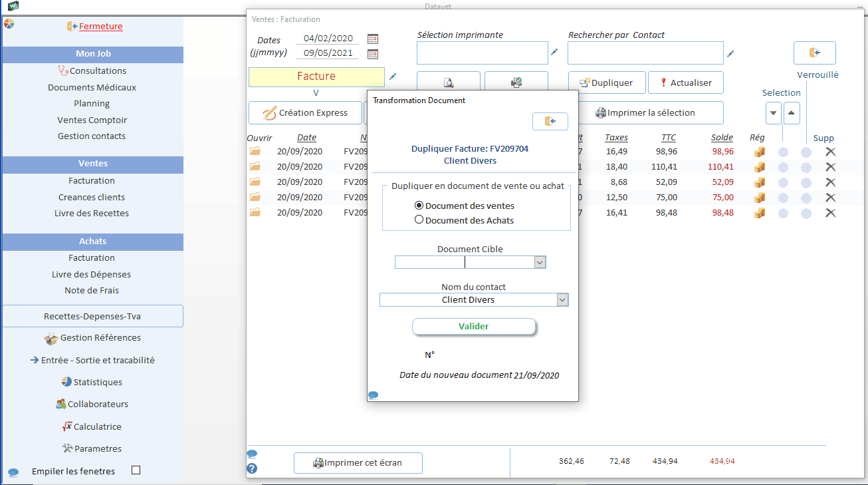Click speech bubble icon in dialog corner
Screen dimensions: 868x485
pos(373,395)
